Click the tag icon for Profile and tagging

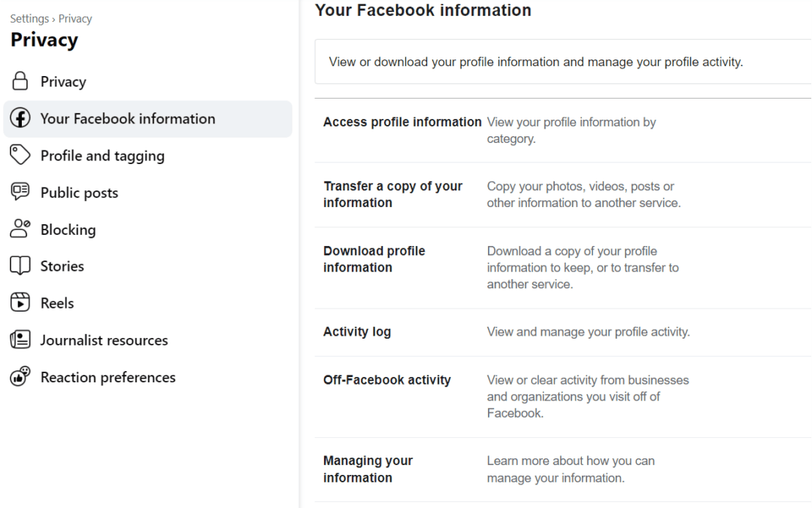click(x=20, y=155)
